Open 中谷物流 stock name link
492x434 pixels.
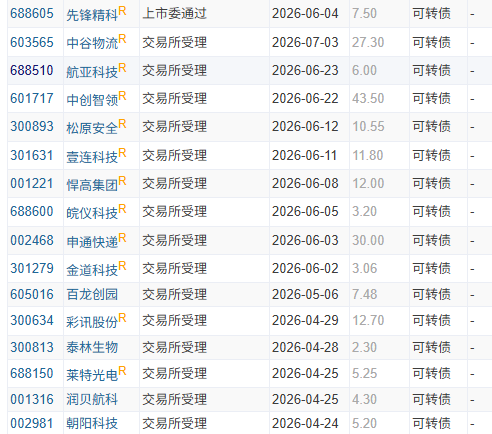(92, 43)
